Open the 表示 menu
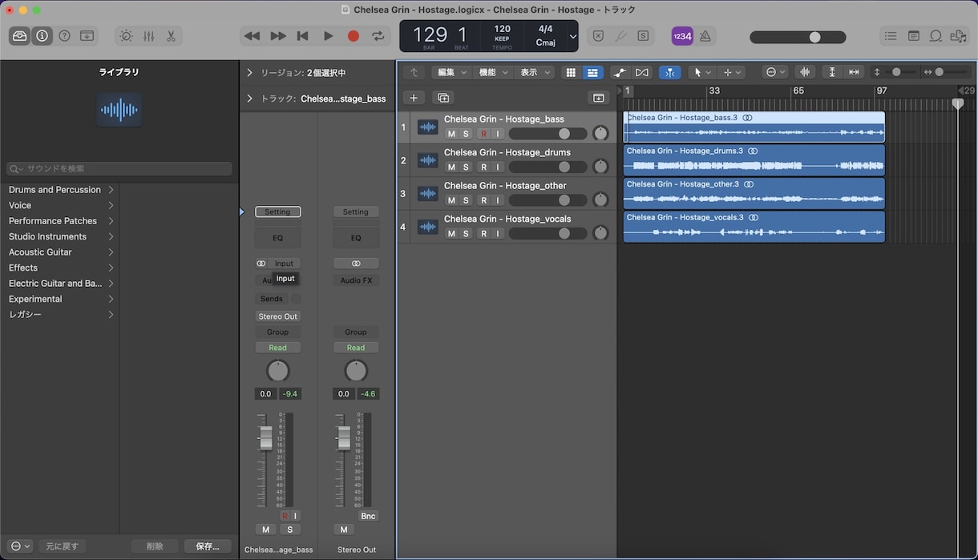The image size is (978, 560). tap(535, 72)
